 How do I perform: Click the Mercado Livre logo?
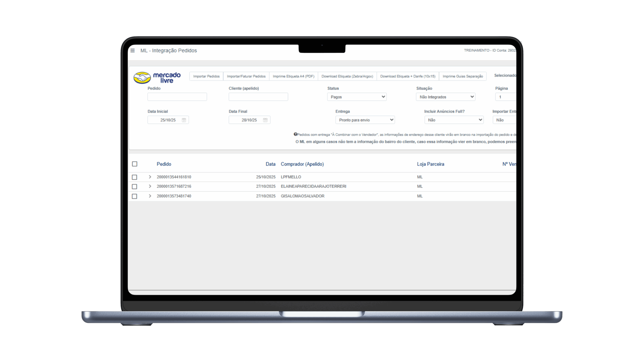pos(157,78)
